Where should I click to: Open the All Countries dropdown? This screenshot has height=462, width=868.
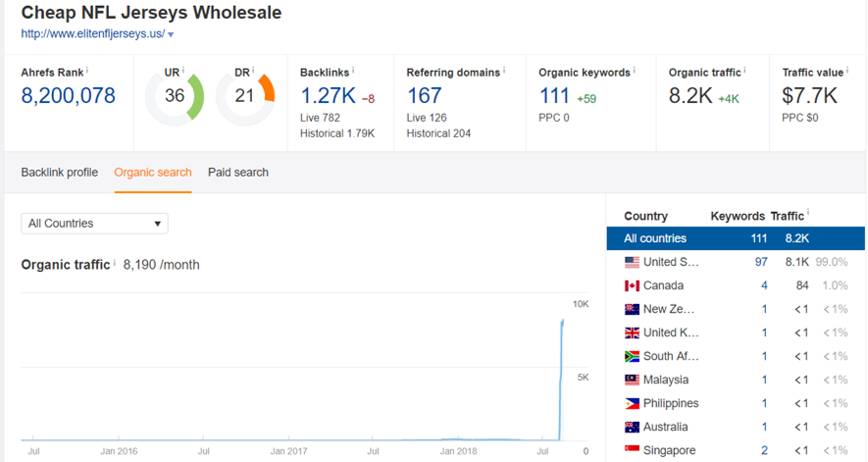point(95,224)
